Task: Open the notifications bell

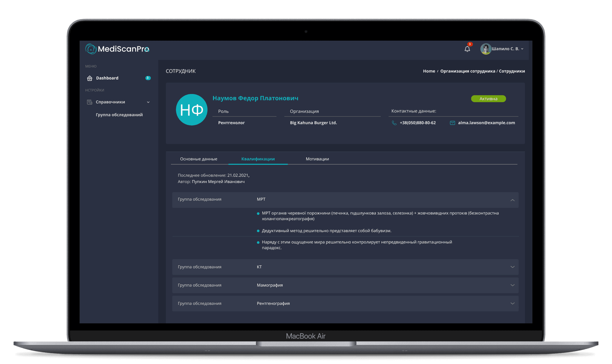Action: pyautogui.click(x=467, y=49)
